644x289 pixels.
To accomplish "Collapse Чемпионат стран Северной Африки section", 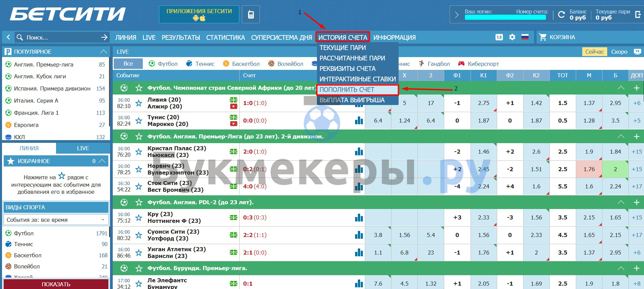I will (x=621, y=88).
